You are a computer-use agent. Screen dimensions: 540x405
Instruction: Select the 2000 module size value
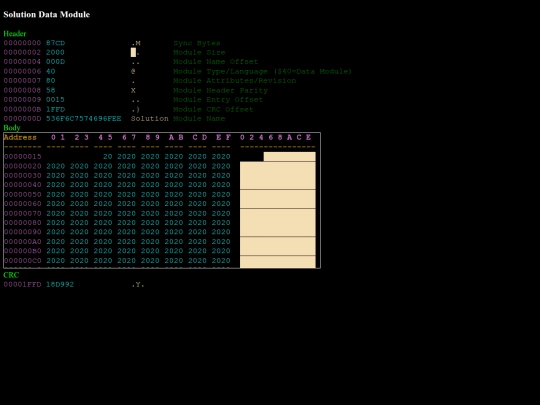[55, 52]
